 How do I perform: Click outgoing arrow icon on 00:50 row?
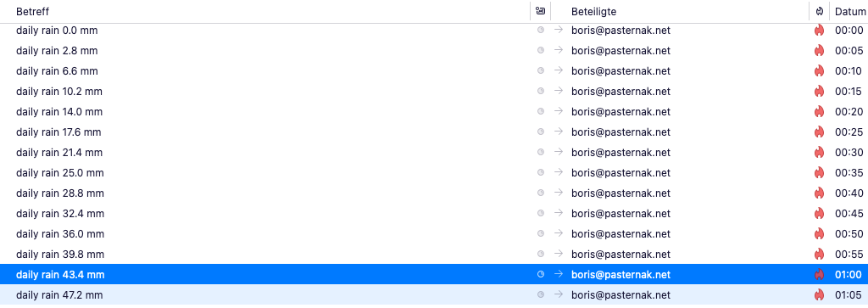(559, 234)
